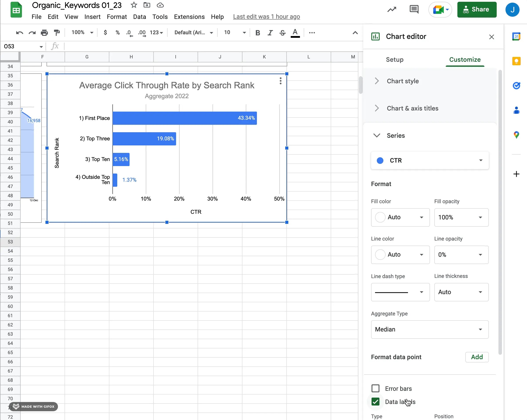Select the paint format tool
This screenshot has width=527, height=420.
pos(57,33)
